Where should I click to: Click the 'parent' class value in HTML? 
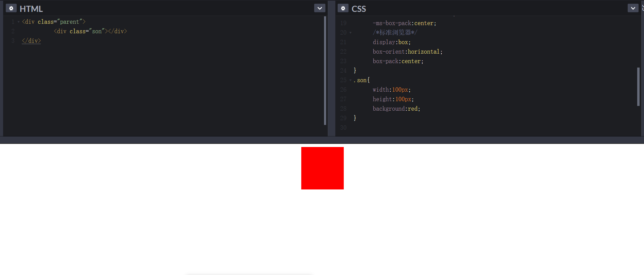69,22
